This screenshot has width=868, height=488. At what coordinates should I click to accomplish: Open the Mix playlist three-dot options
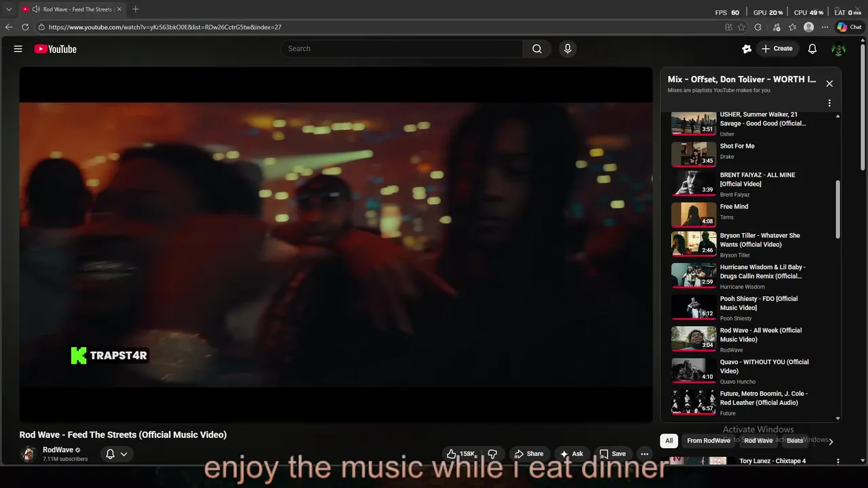829,103
